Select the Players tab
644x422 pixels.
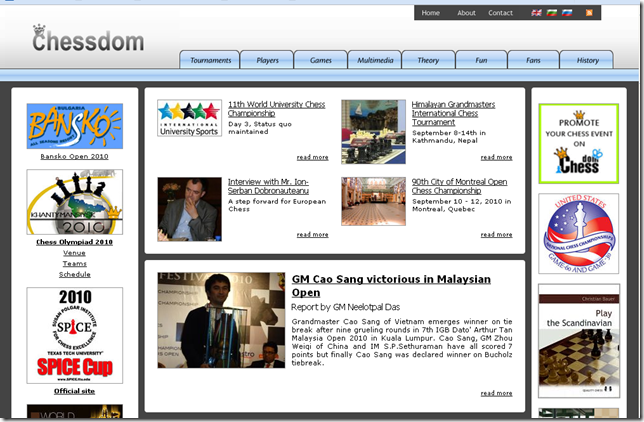[x=267, y=60]
